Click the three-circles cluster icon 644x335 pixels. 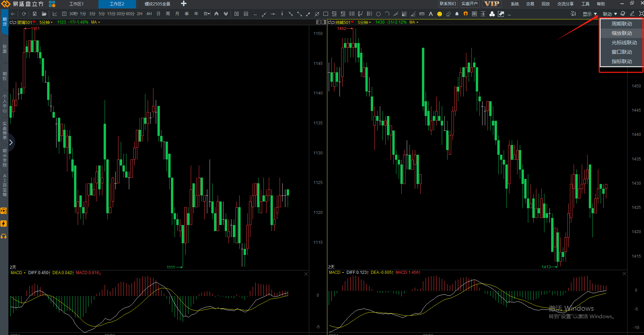(x=492, y=14)
